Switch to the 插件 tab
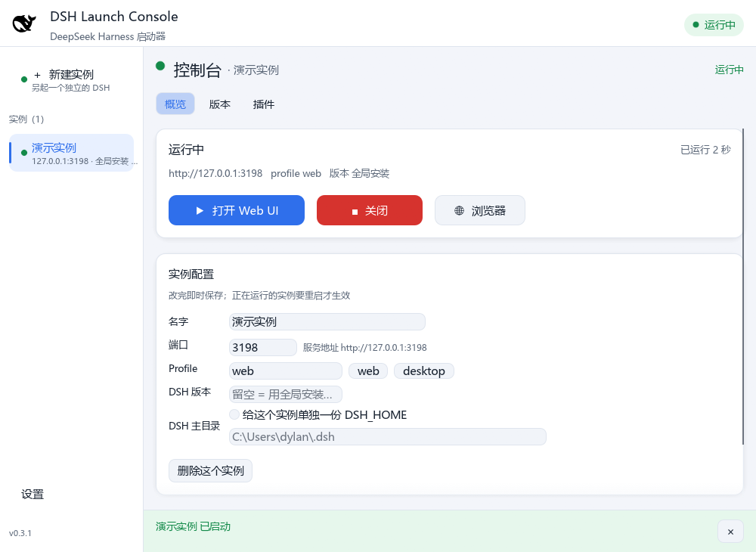Image resolution: width=756 pixels, height=552 pixels. [x=263, y=104]
